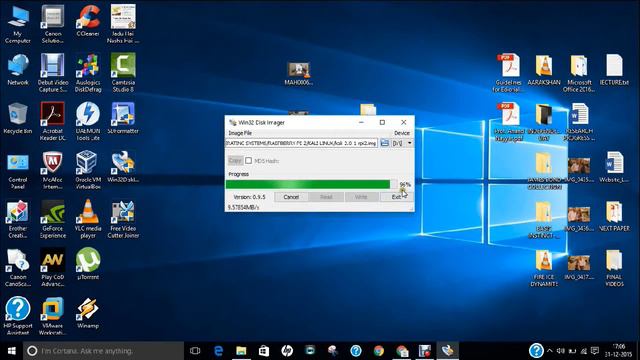Tick the MD5 Hash checkbox
This screenshot has width=640, height=360.
pos(249,160)
